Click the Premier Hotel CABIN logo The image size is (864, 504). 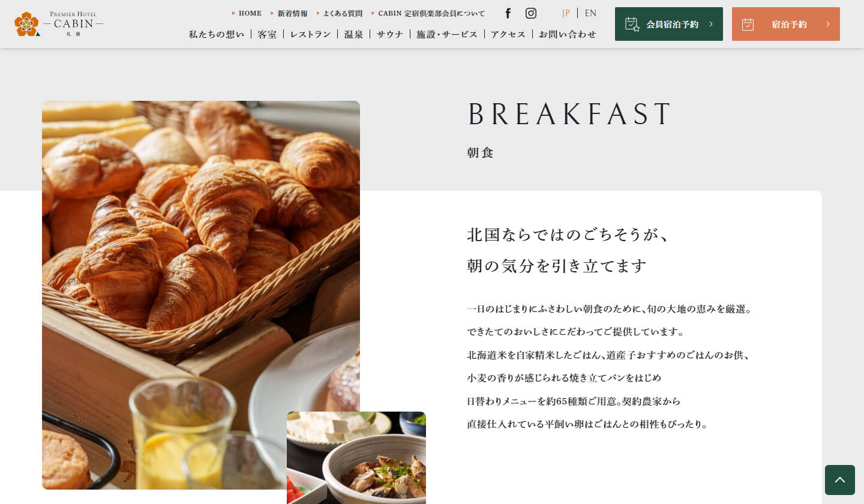[x=59, y=24]
